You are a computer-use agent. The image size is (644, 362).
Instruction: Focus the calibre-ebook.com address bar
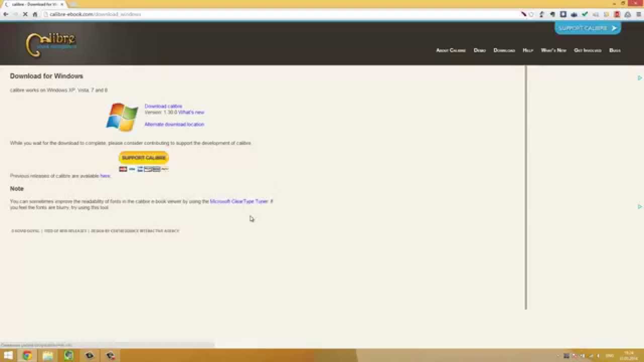282,14
